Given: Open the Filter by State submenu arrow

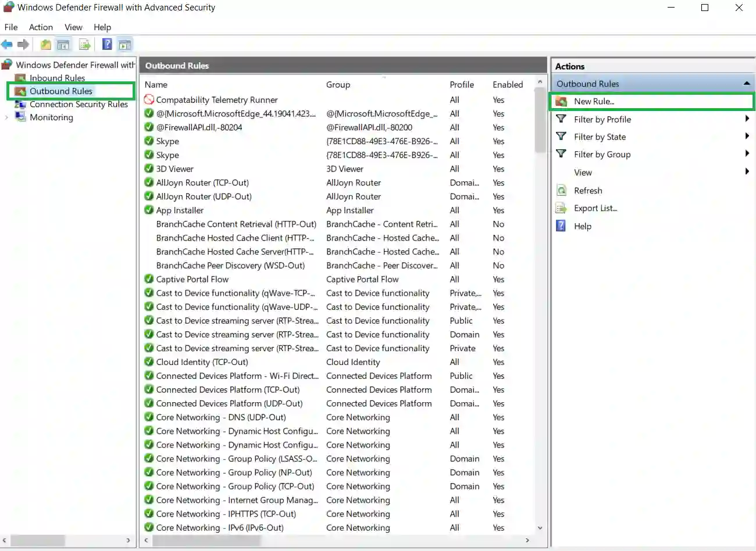Looking at the screenshot, I should point(747,137).
